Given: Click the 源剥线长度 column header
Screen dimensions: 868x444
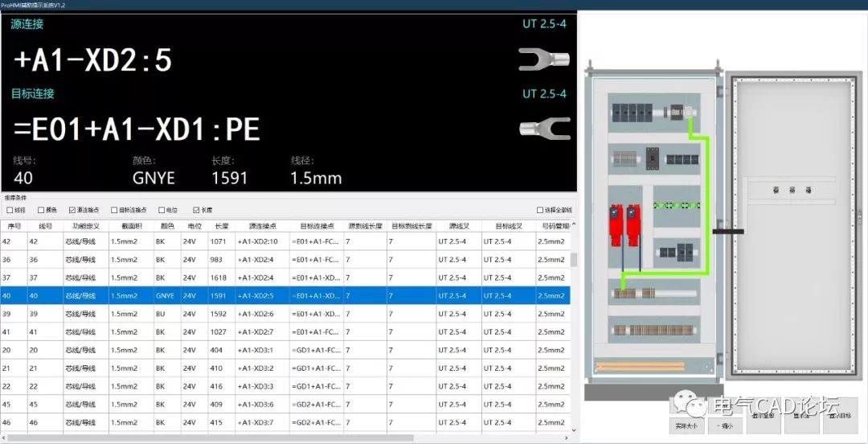Looking at the screenshot, I should [366, 226].
